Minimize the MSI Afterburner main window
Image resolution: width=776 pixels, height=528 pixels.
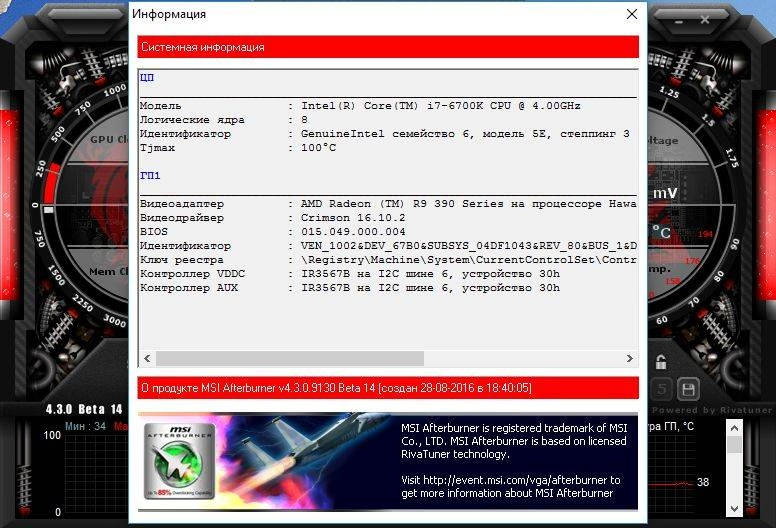679,21
